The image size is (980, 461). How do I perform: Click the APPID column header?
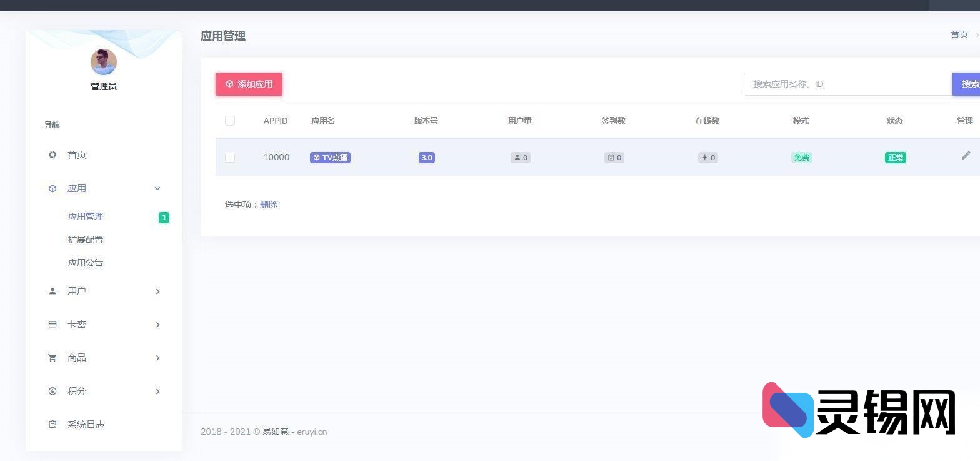276,121
